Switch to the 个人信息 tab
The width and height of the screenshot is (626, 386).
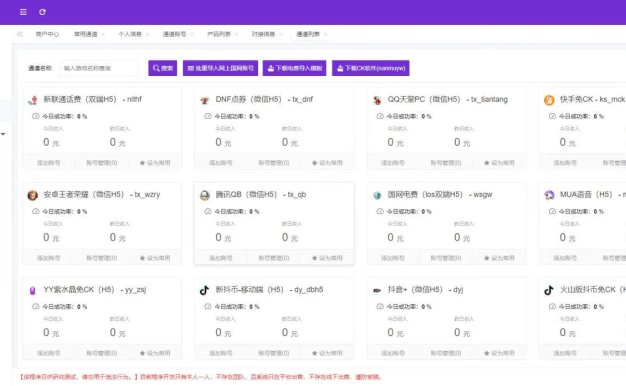click(130, 34)
